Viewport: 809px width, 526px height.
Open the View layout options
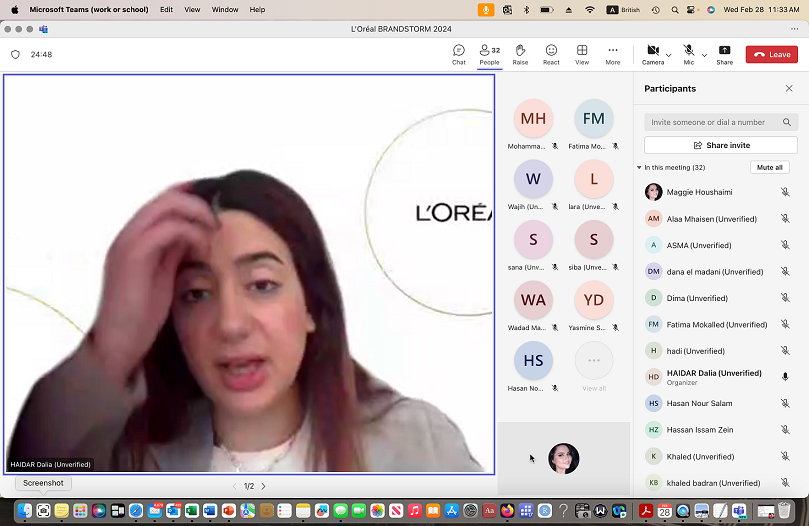point(582,54)
